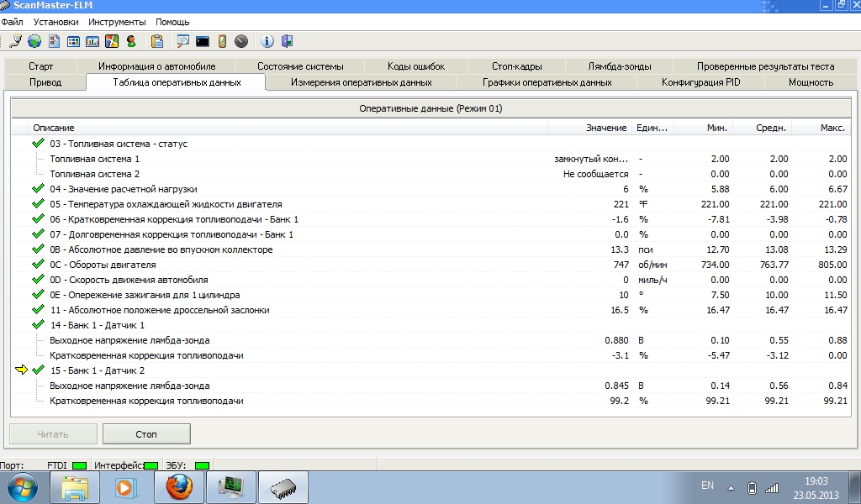Toggle checkmark for 05 coolant temperature row
Image resolution: width=861 pixels, height=504 pixels.
coord(38,204)
